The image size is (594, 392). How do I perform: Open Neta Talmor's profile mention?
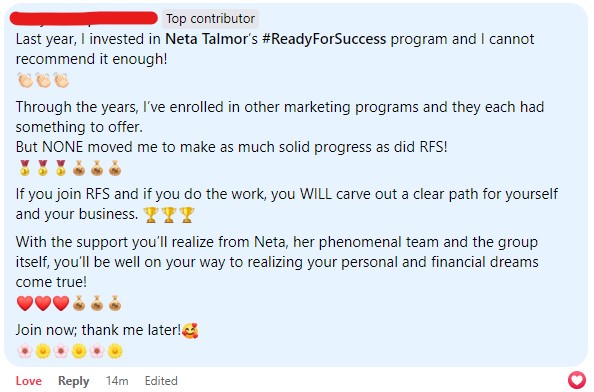(206, 39)
